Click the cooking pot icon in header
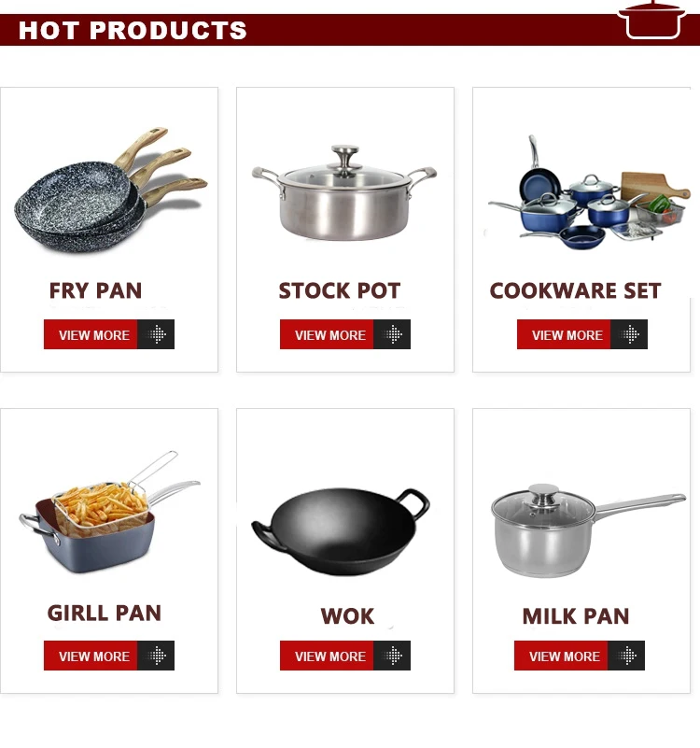Viewport: 700px width, 748px height. (x=651, y=20)
